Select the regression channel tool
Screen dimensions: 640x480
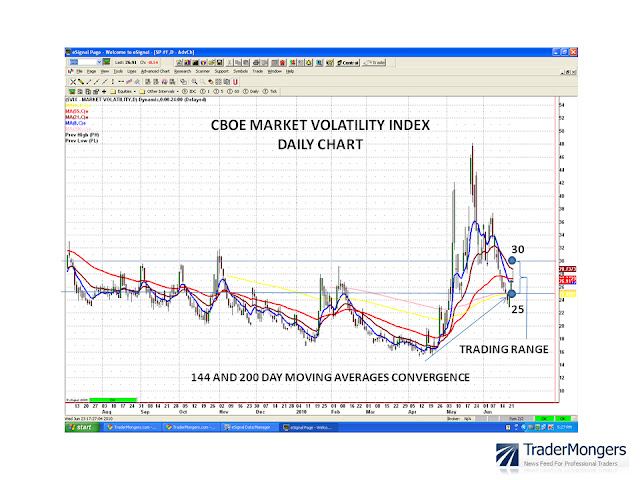coord(129,82)
